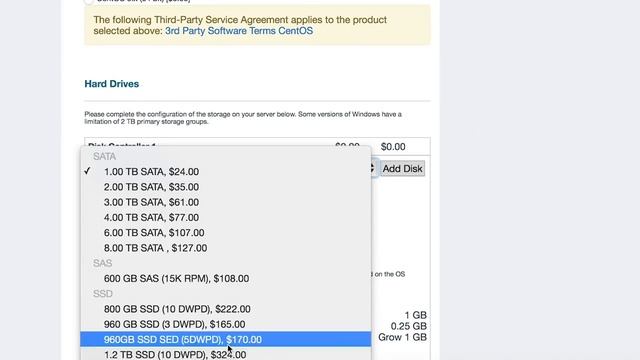Open 3rd Party Software Terms CentOS link
Image resolution: width=640 pixels, height=360 pixels.
coord(239,31)
